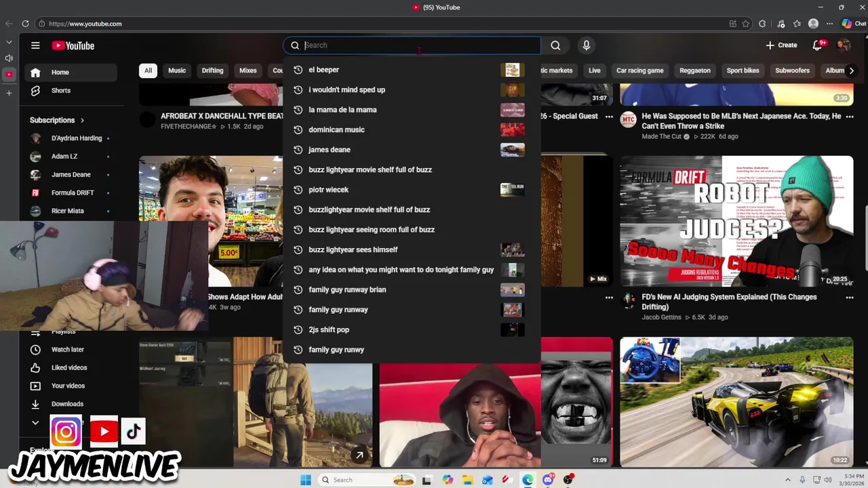Open Formula DRIFT subscription channel
Image resolution: width=868 pixels, height=488 pixels.
click(72, 193)
